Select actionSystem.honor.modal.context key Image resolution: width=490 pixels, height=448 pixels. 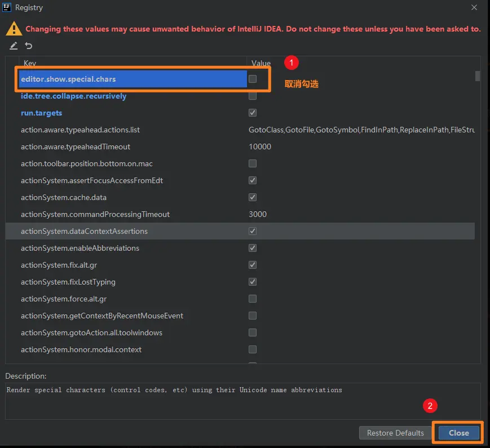pos(81,349)
